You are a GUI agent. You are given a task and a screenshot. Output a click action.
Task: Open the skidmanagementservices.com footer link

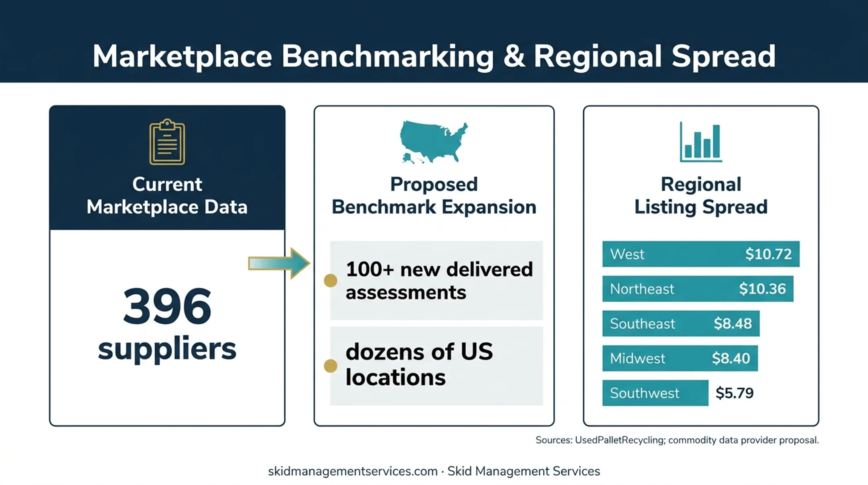(352, 471)
